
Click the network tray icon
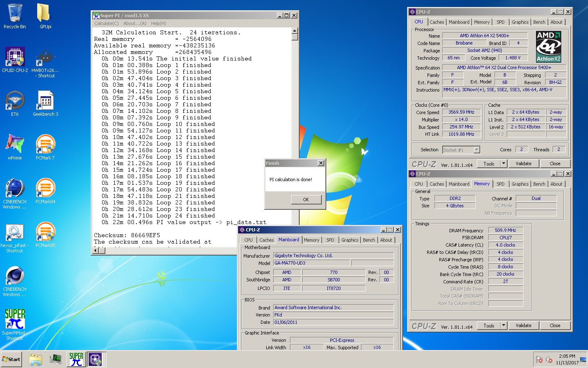point(583,360)
